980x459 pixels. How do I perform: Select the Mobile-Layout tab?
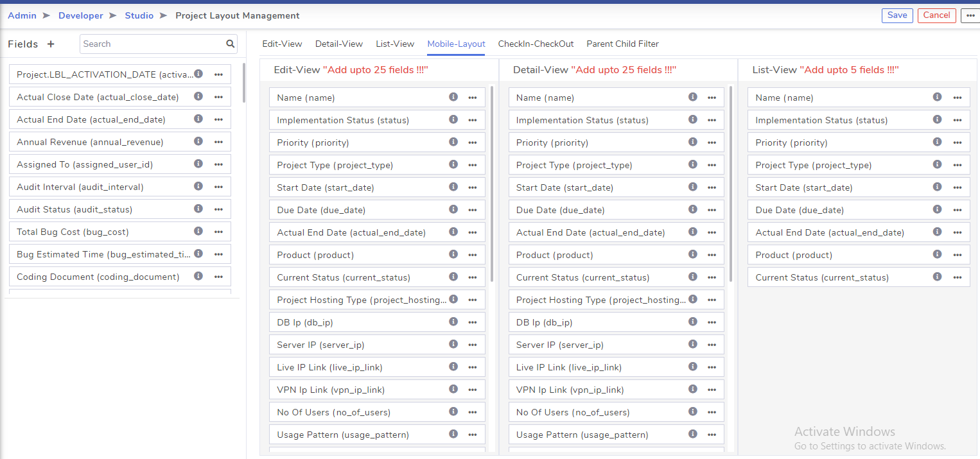click(456, 44)
